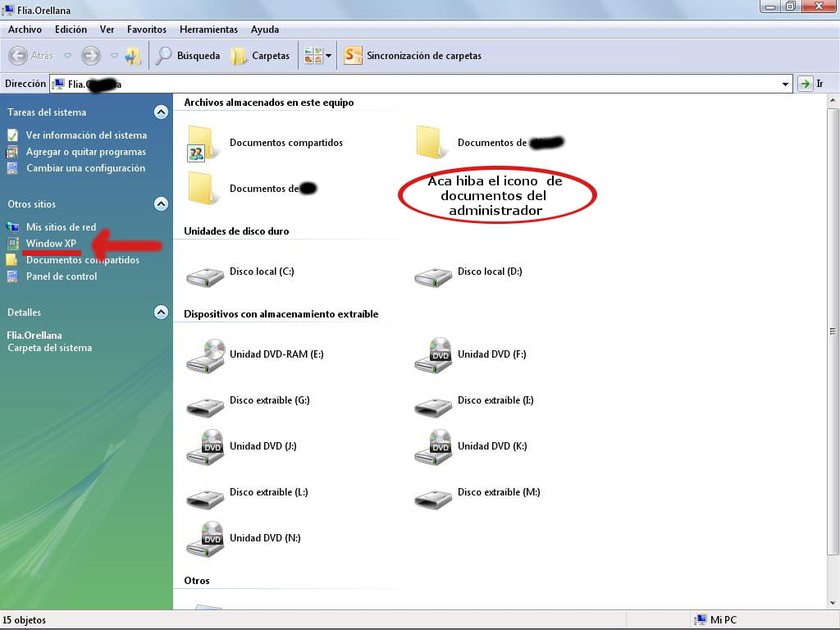Click the Agregar o quitar programas icon
This screenshot has height=630, width=840.
[12, 152]
